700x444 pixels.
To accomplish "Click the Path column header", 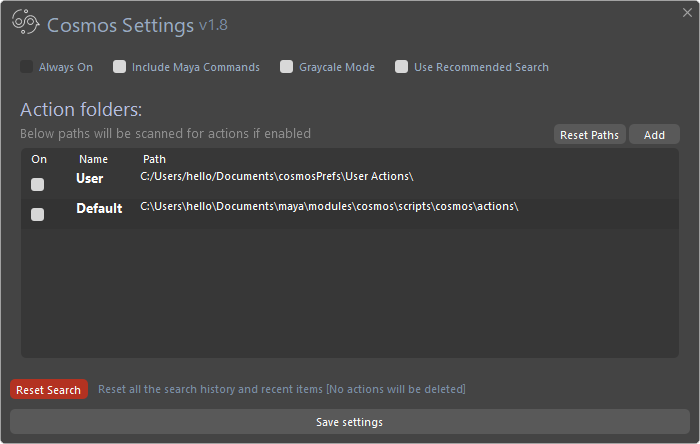I will (x=154, y=159).
